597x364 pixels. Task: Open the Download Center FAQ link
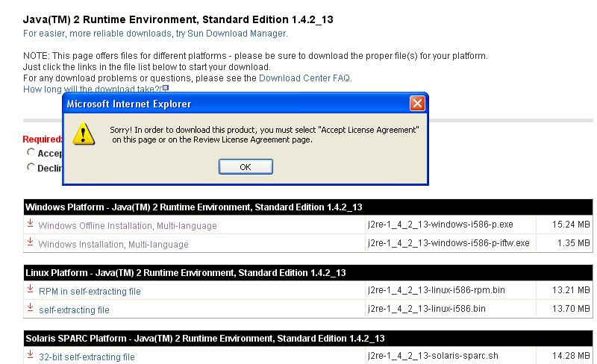pyautogui.click(x=304, y=78)
